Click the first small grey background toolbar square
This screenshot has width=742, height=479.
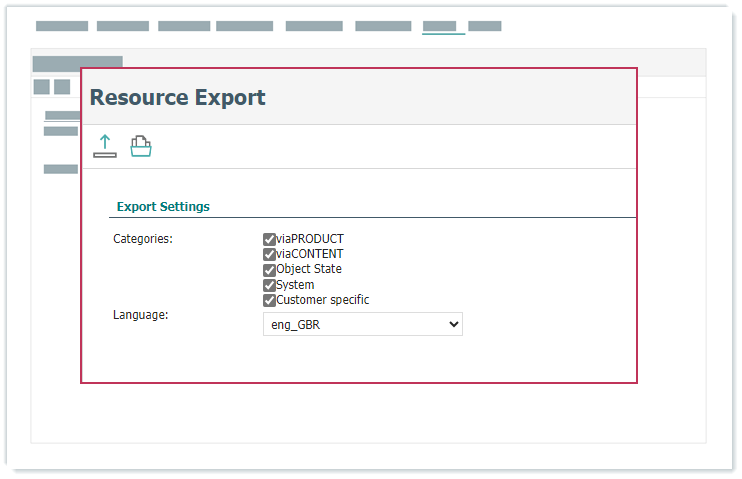42,87
